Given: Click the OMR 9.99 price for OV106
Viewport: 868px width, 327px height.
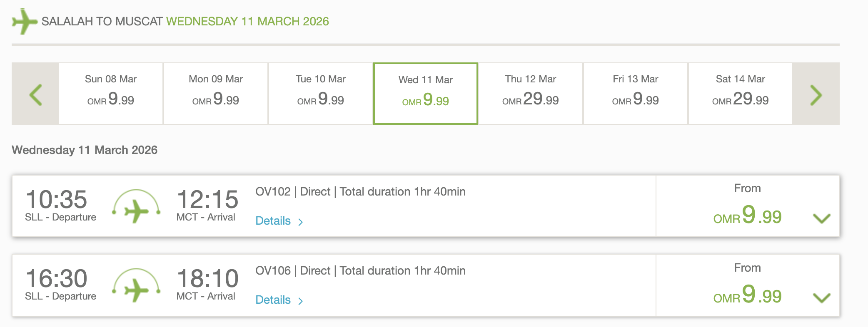Looking at the screenshot, I should (747, 295).
